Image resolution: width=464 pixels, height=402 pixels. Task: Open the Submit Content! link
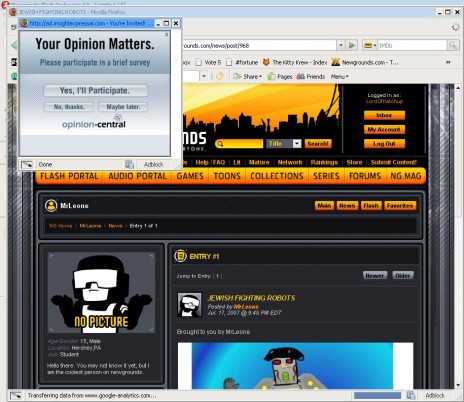(x=393, y=162)
